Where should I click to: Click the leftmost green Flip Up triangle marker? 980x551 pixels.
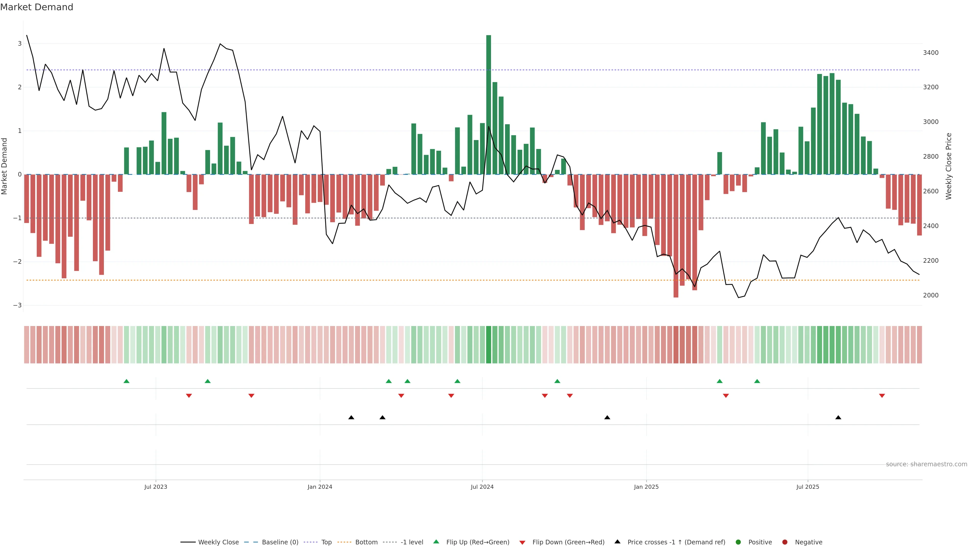[127, 381]
